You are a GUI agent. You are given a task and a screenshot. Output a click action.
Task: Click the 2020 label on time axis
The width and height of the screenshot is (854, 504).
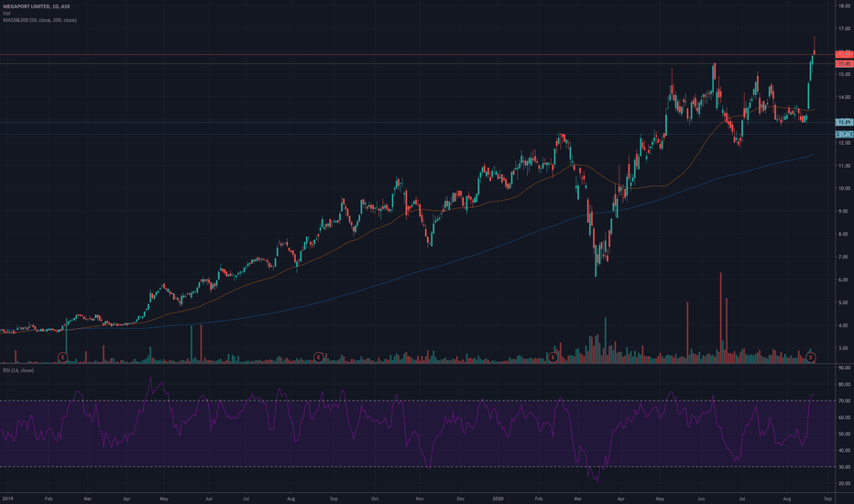[x=498, y=499]
